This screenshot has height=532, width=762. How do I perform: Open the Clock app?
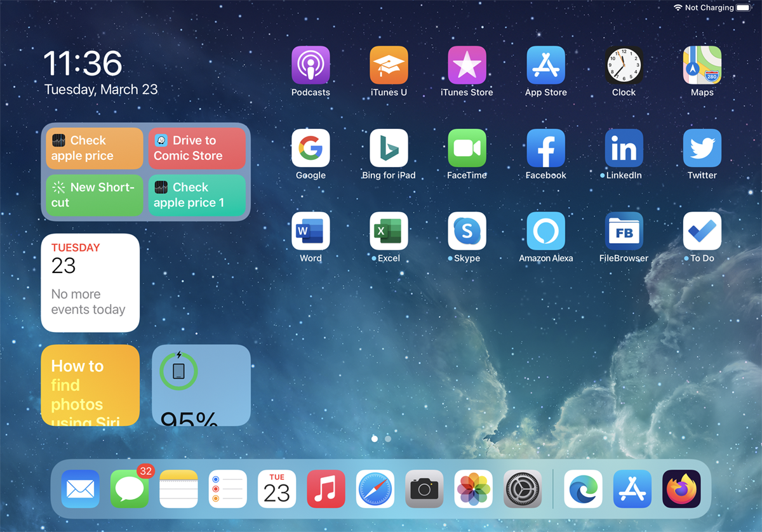pos(624,65)
